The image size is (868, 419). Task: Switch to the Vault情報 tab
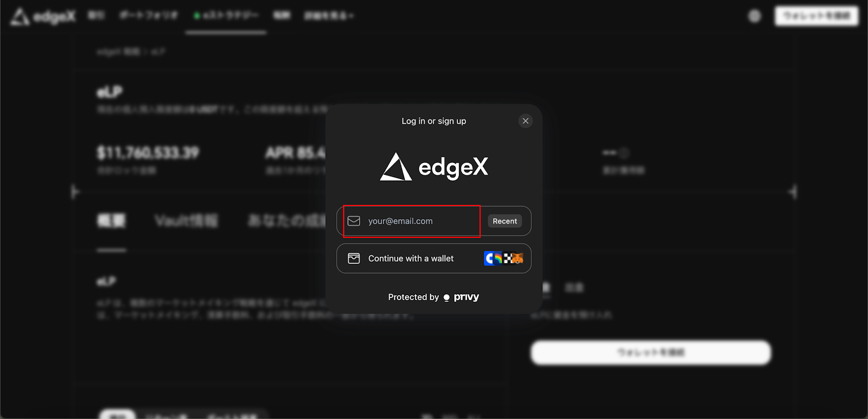tap(186, 221)
